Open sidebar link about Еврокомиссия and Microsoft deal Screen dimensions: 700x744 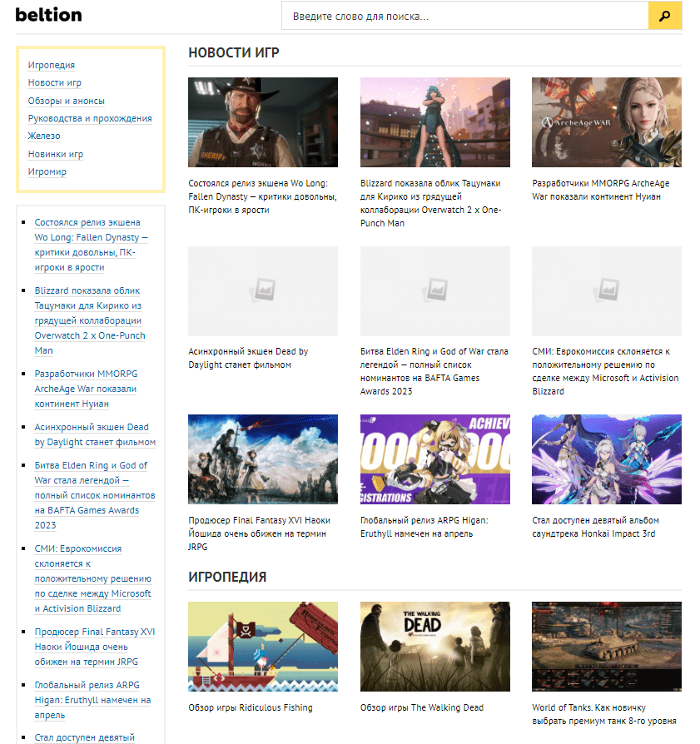click(x=92, y=578)
